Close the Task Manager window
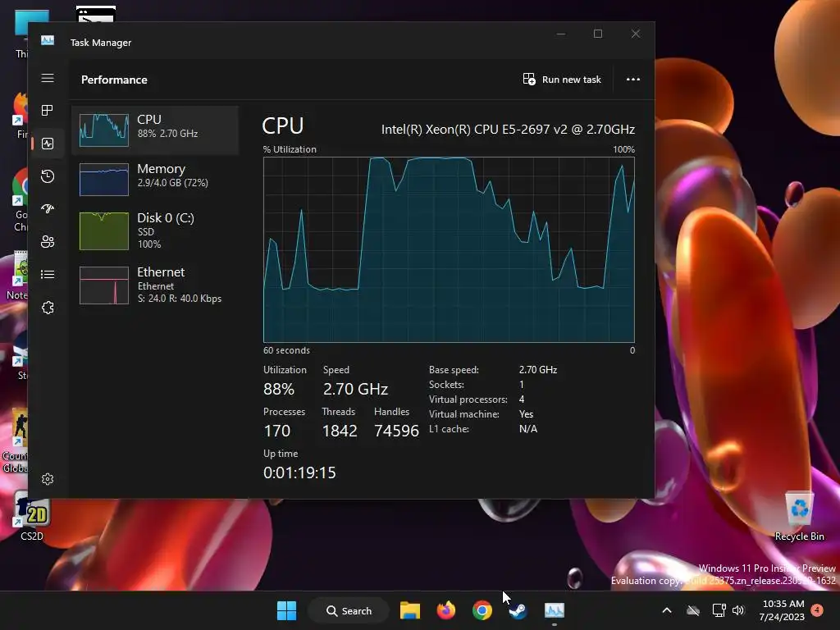840x630 pixels. click(636, 34)
